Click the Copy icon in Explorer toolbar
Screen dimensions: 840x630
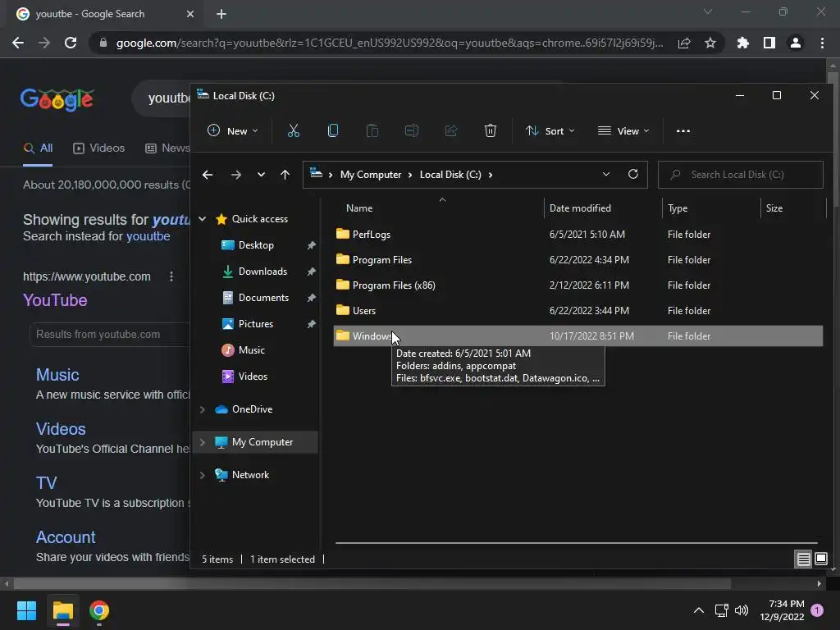(x=333, y=130)
